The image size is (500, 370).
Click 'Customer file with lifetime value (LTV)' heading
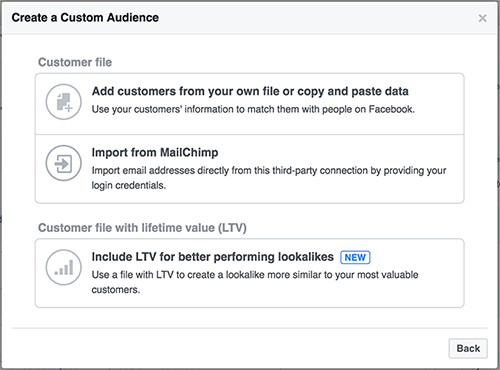point(142,228)
